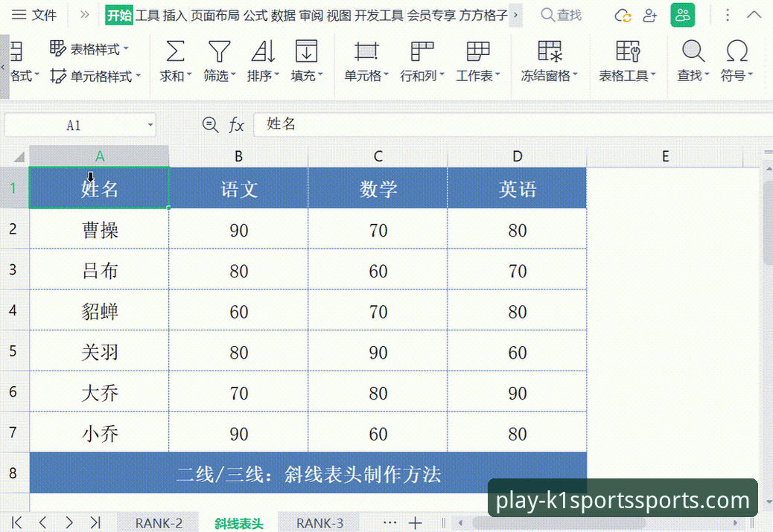
Task: Click the 行和列 icon
Action: tap(422, 51)
